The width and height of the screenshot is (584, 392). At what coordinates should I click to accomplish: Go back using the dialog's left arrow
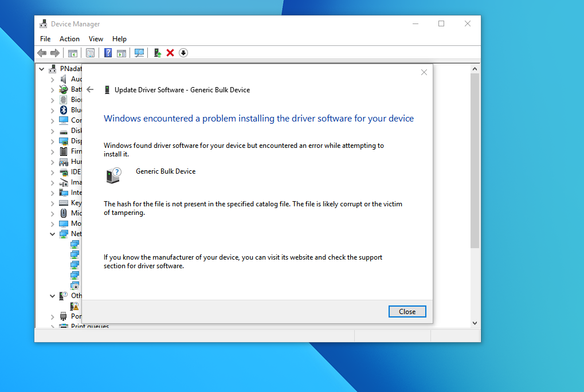(x=90, y=89)
